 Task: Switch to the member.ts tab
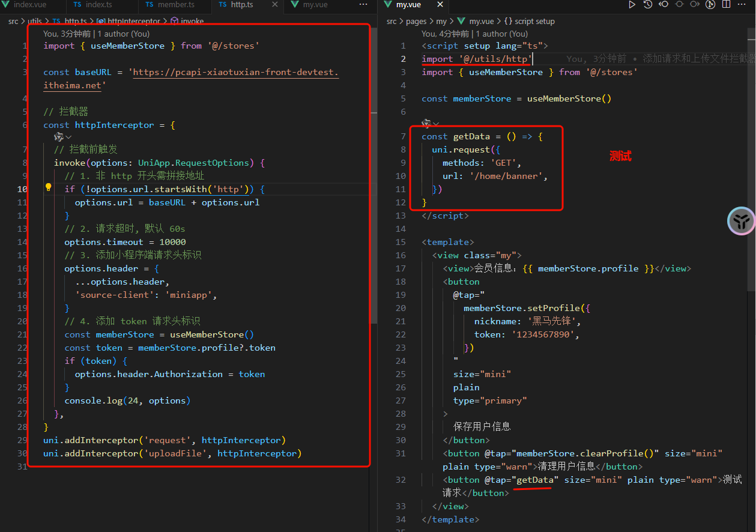(175, 5)
